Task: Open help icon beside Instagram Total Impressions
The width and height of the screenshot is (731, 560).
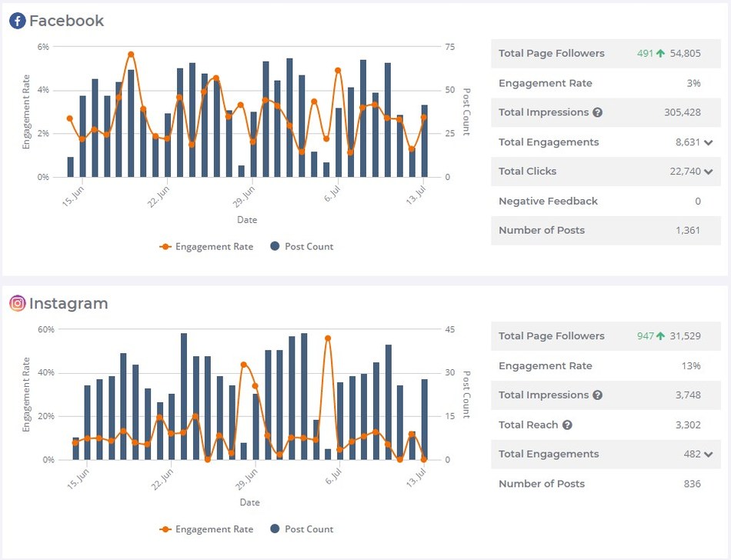Action: pyautogui.click(x=598, y=395)
